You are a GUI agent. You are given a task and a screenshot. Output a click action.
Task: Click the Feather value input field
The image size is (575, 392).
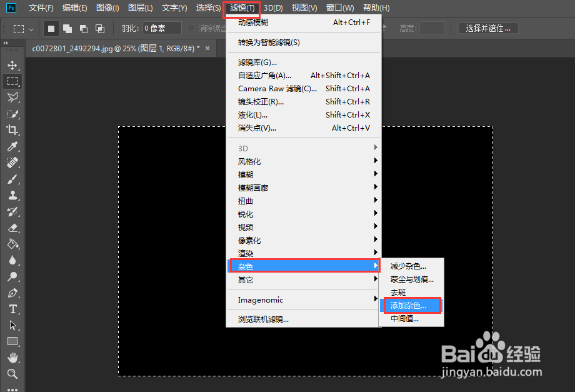[x=162, y=28]
